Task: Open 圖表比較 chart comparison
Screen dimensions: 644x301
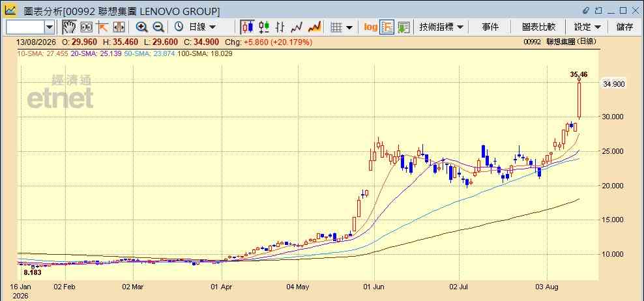Action: coord(538,27)
